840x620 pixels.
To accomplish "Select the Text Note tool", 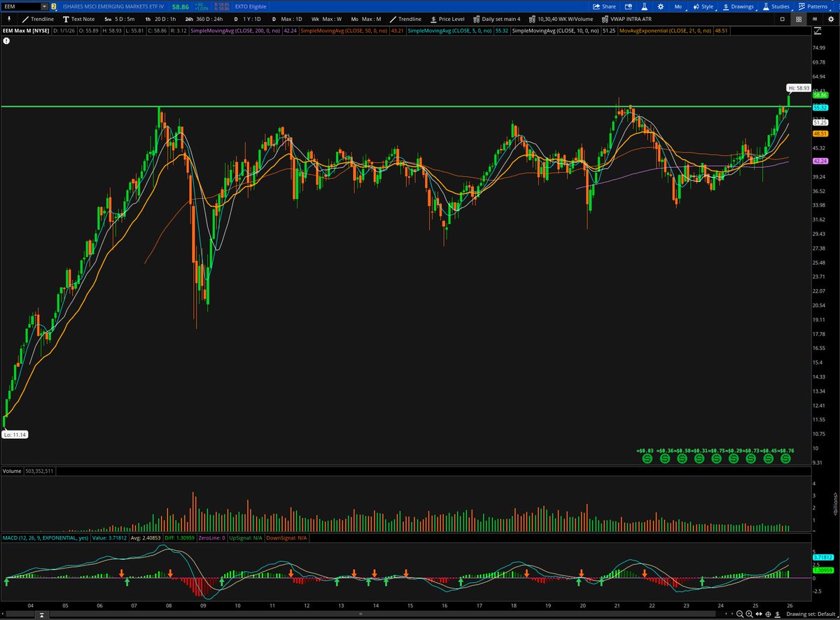I will [78, 19].
